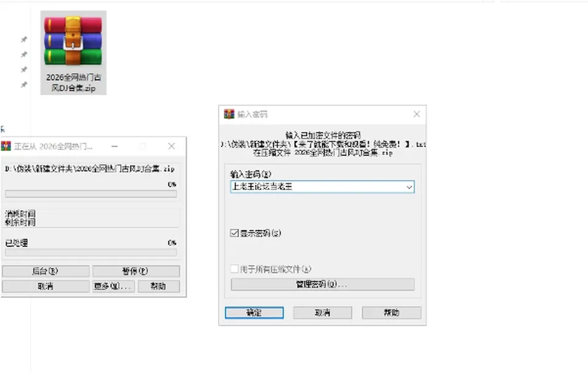Tick the 用于所有压缩文件 checkbox
The image size is (588, 374).
click(x=235, y=269)
